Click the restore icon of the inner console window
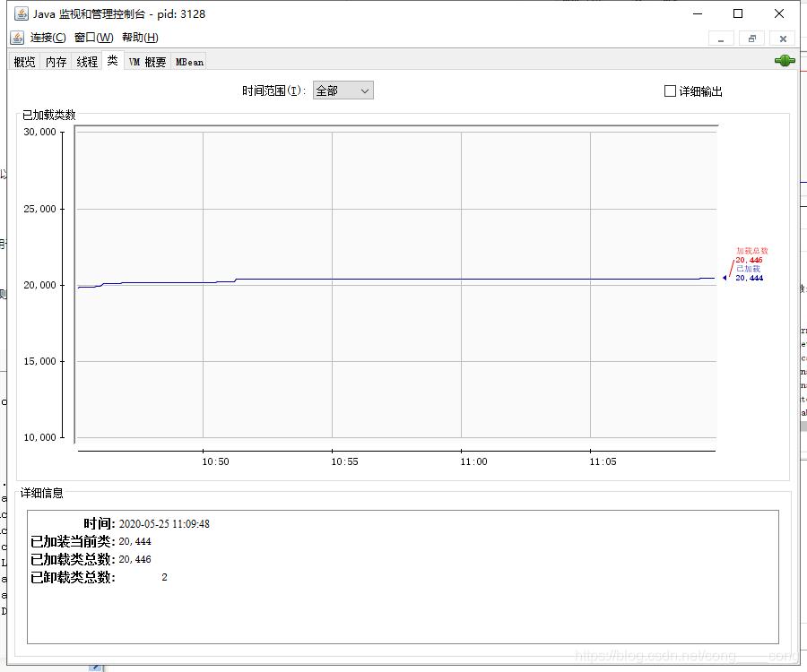 [751, 38]
